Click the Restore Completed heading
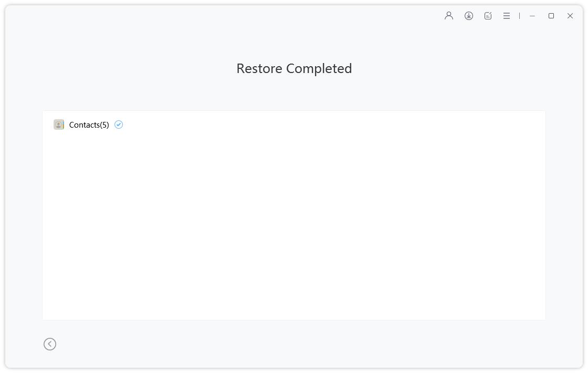Viewport: 588px width, 373px height. 294,69
